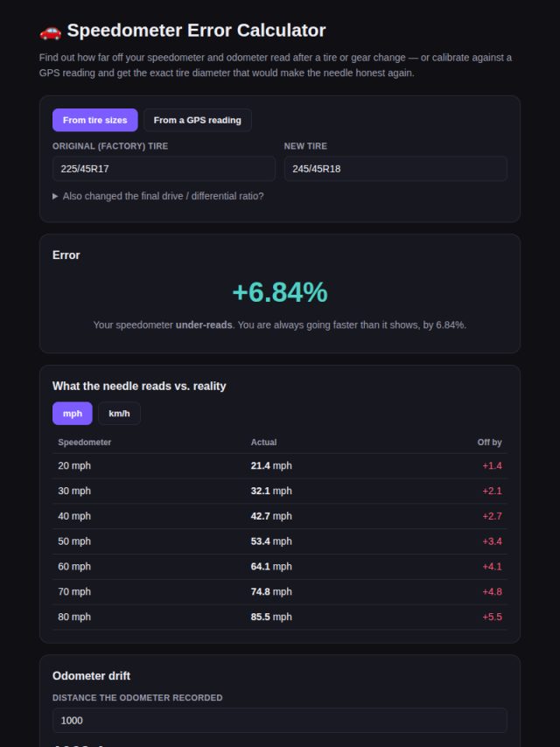Select the mph unit toggle

[73, 413]
